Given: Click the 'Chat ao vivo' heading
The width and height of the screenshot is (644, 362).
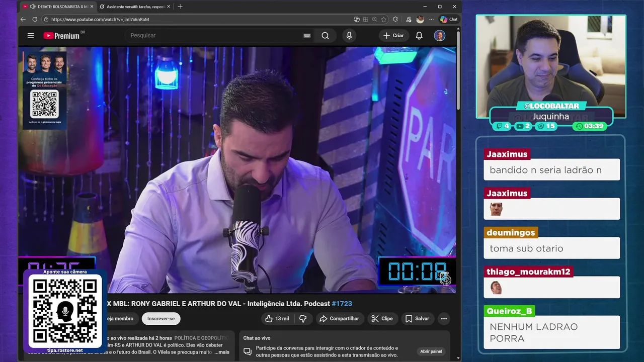Looking at the screenshot, I should coord(257,338).
